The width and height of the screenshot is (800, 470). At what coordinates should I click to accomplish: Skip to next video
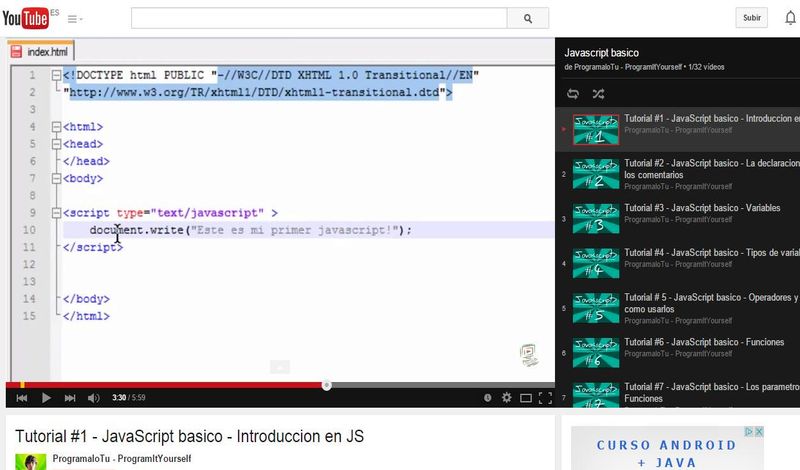coord(70,397)
